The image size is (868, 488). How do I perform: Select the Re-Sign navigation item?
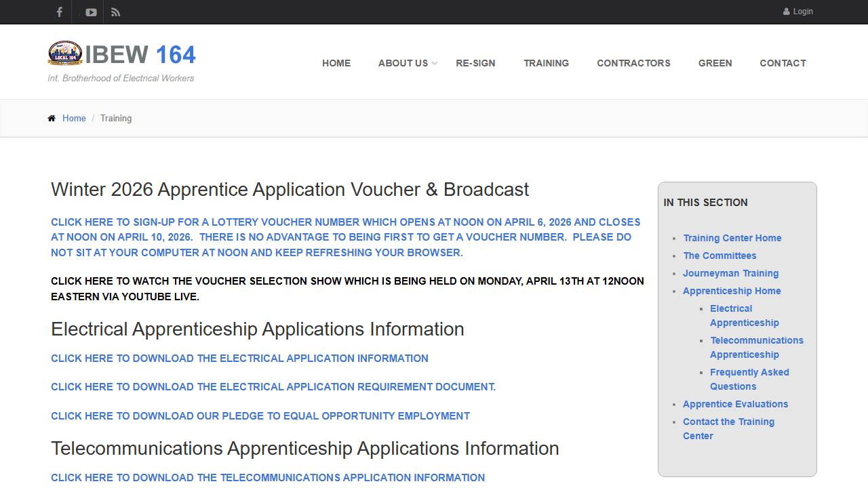(x=475, y=63)
